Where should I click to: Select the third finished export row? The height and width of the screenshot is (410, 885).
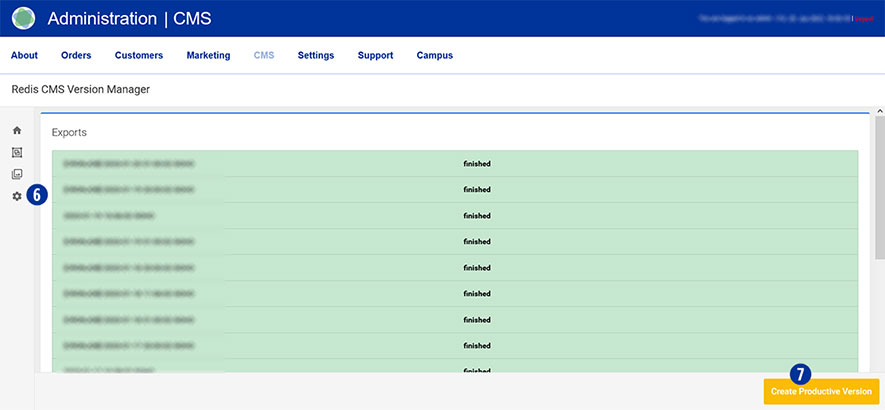pyautogui.click(x=455, y=216)
